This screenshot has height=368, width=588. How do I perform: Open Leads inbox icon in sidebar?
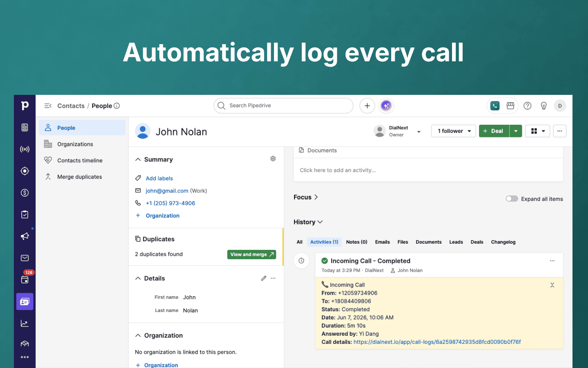click(x=25, y=128)
